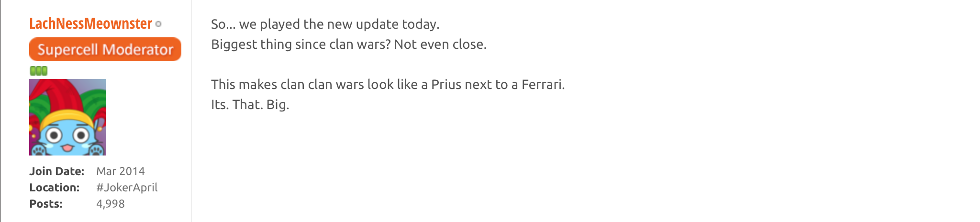The height and width of the screenshot is (222, 980).
Task: Open LachNessMeownster's user profile link
Action: pyautogui.click(x=90, y=23)
